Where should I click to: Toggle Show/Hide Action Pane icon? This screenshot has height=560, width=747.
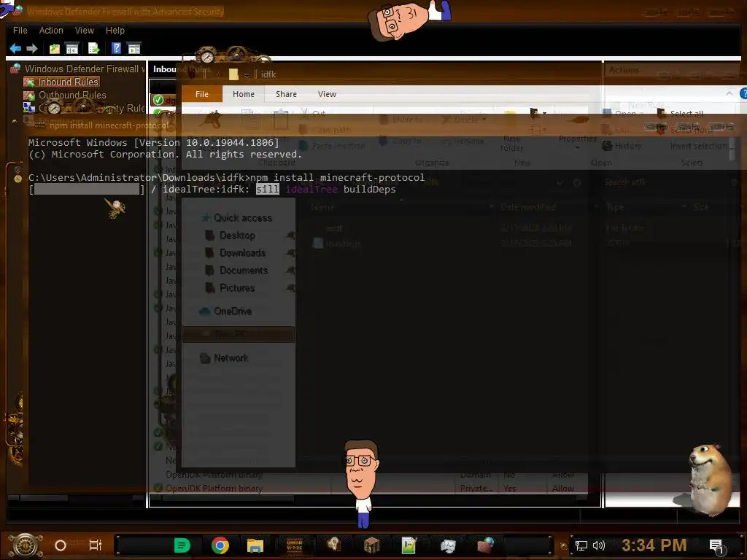[x=134, y=49]
